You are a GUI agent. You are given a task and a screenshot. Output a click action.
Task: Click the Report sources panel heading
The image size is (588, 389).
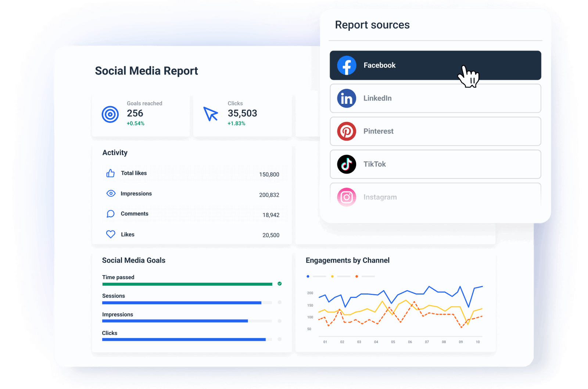point(372,25)
